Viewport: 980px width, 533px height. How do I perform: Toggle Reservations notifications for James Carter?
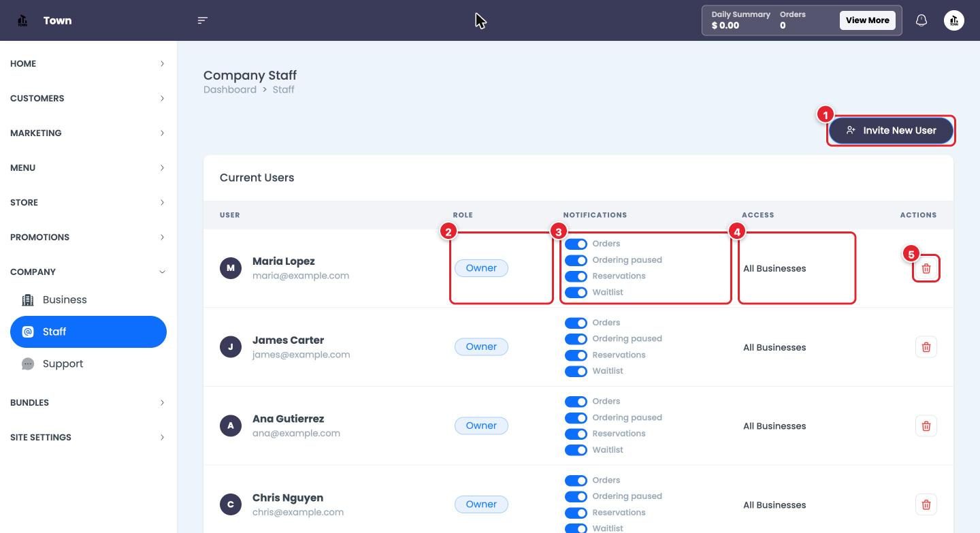(x=576, y=355)
